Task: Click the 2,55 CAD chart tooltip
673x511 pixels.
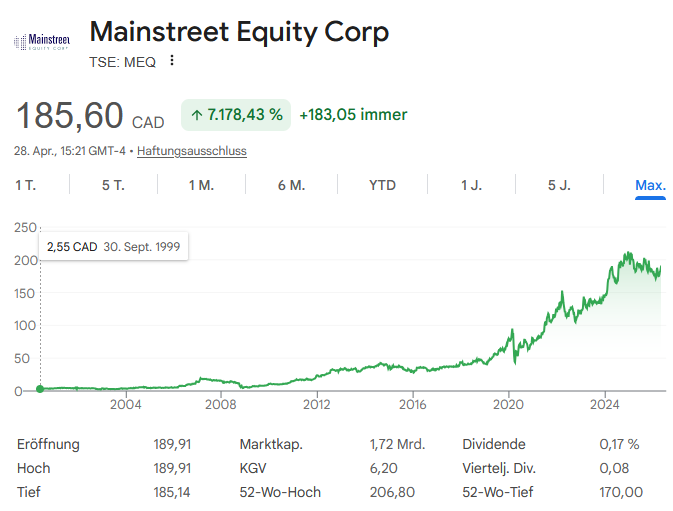Action: pyautogui.click(x=113, y=246)
